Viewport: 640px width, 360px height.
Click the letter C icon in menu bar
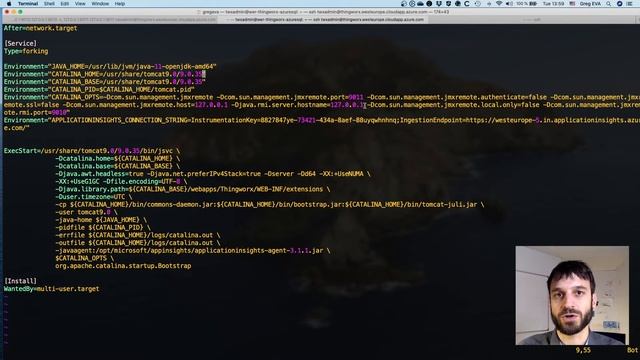[467, 4]
